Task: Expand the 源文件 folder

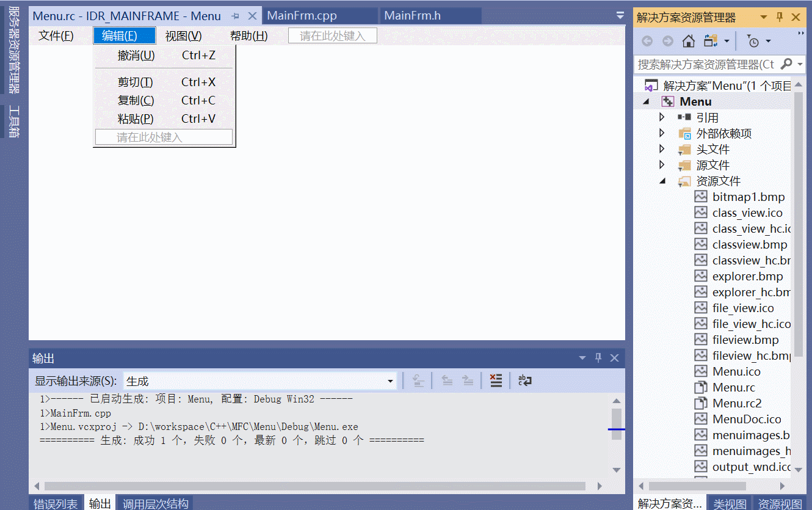Action: 662,165
